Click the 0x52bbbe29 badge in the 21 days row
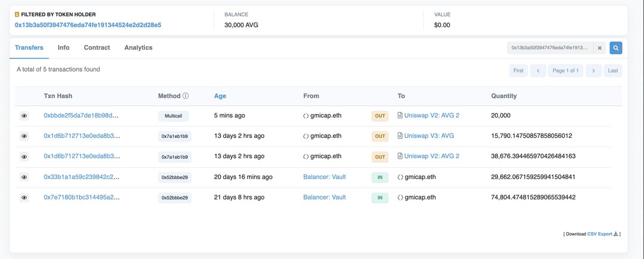 tap(174, 197)
